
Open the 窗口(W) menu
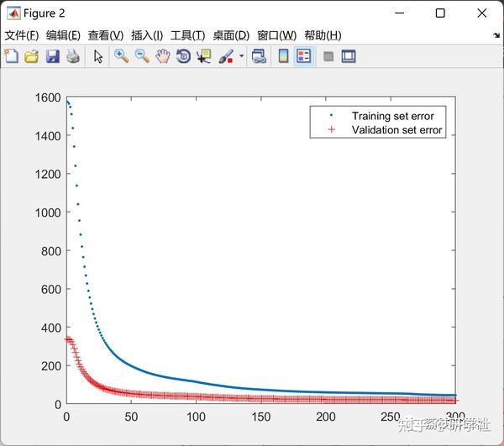[x=276, y=35]
